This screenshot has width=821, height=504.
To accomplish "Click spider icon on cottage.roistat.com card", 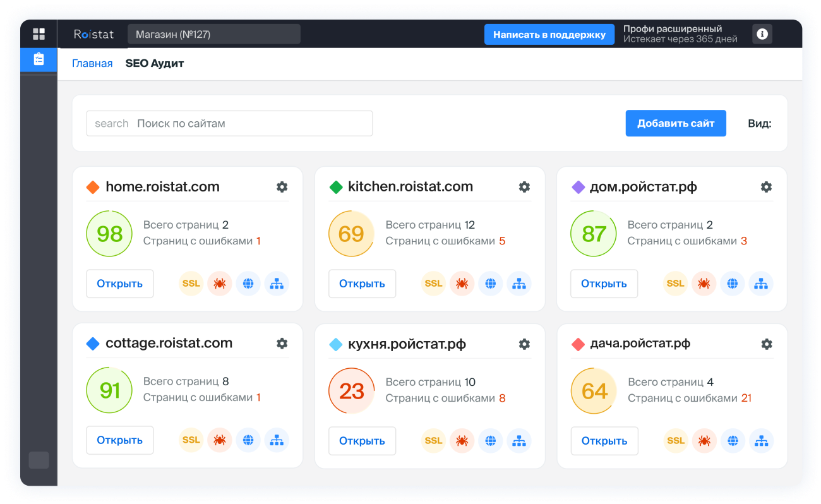I will click(x=220, y=440).
